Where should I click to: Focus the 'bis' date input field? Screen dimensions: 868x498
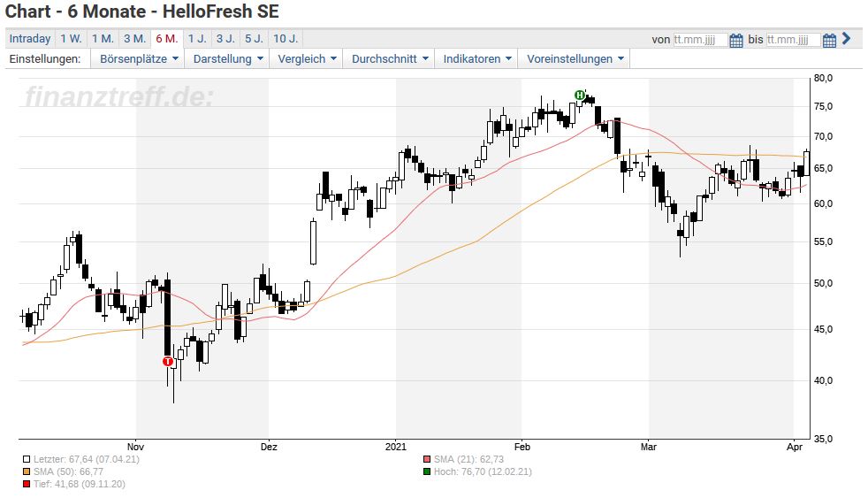(x=793, y=40)
